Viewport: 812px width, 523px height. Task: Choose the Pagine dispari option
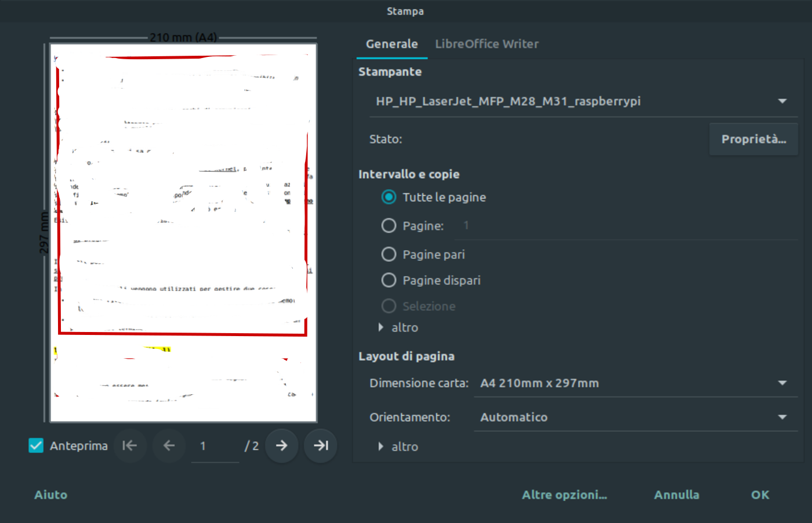tap(389, 280)
